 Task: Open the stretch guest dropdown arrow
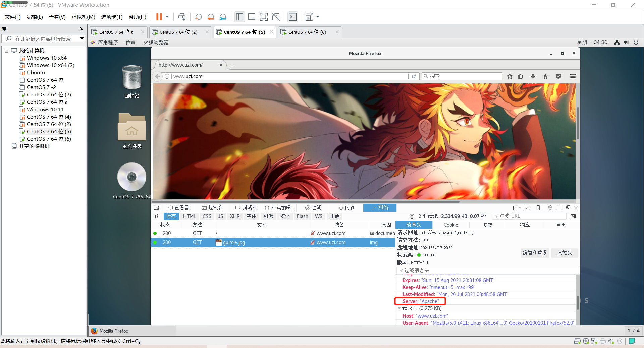pyautogui.click(x=318, y=17)
